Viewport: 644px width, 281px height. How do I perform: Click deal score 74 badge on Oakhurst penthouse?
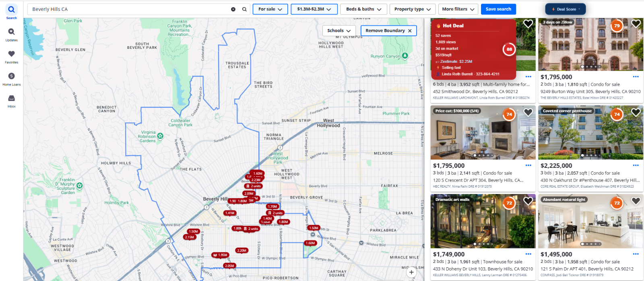click(617, 114)
